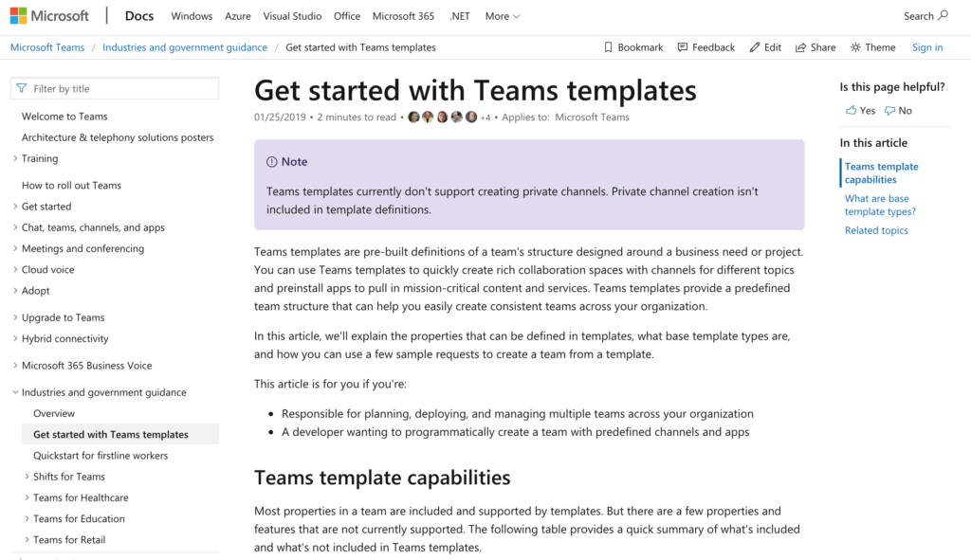Jump to What are base template types

(880, 205)
